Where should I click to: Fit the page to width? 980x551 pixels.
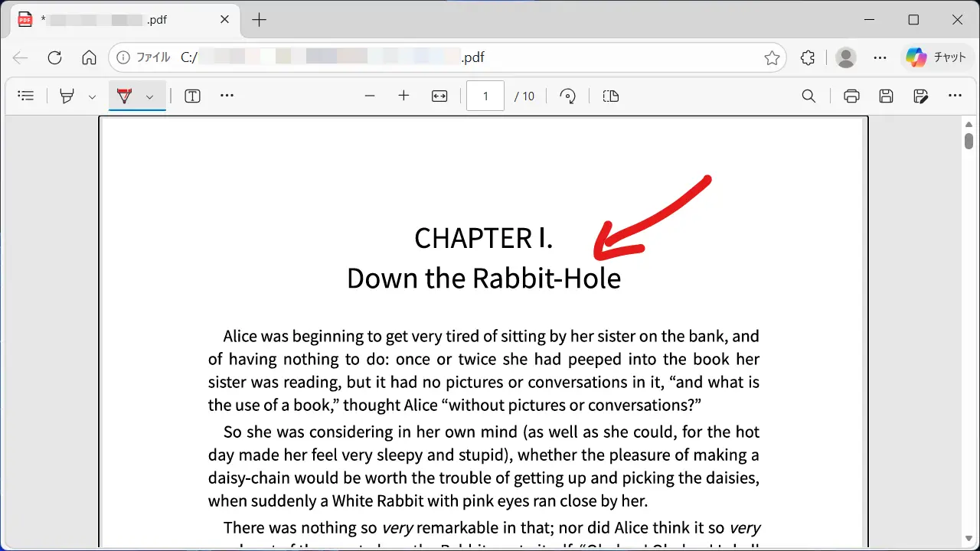(439, 96)
